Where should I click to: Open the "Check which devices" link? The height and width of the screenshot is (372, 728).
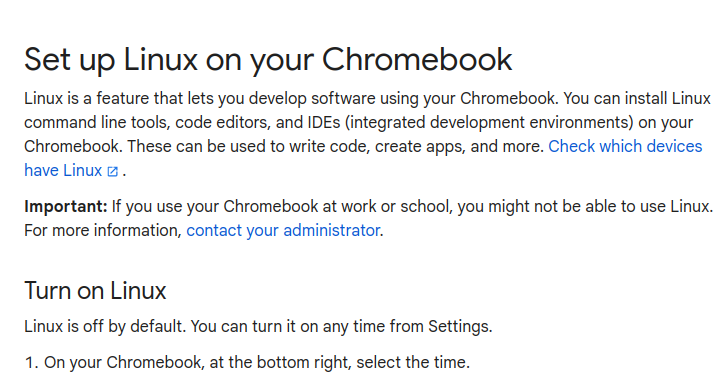pyautogui.click(x=625, y=146)
